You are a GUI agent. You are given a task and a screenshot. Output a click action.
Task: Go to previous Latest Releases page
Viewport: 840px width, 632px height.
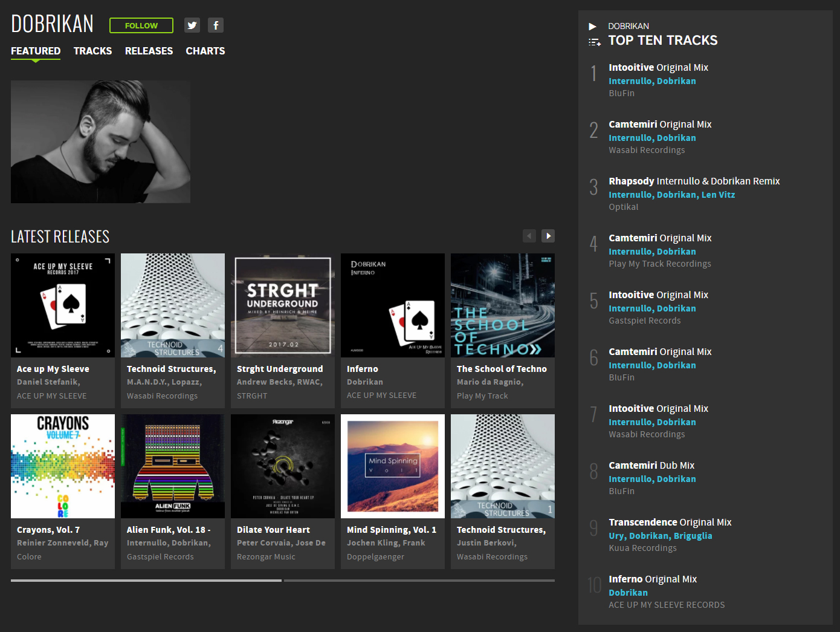pyautogui.click(x=529, y=236)
